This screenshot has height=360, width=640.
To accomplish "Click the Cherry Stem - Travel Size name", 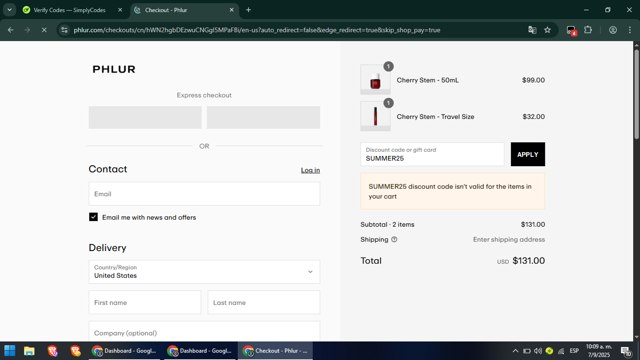I will coord(435,117).
